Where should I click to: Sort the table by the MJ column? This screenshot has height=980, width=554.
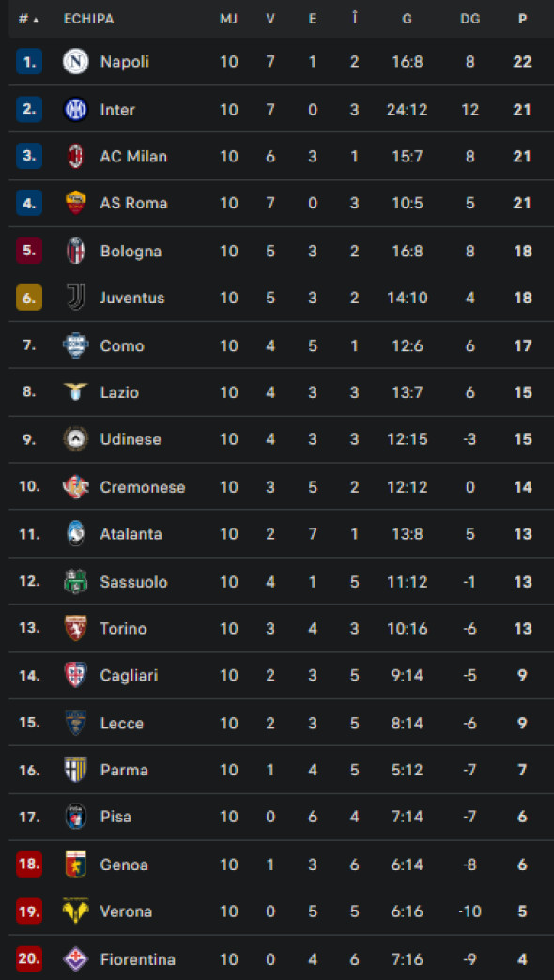tap(228, 16)
